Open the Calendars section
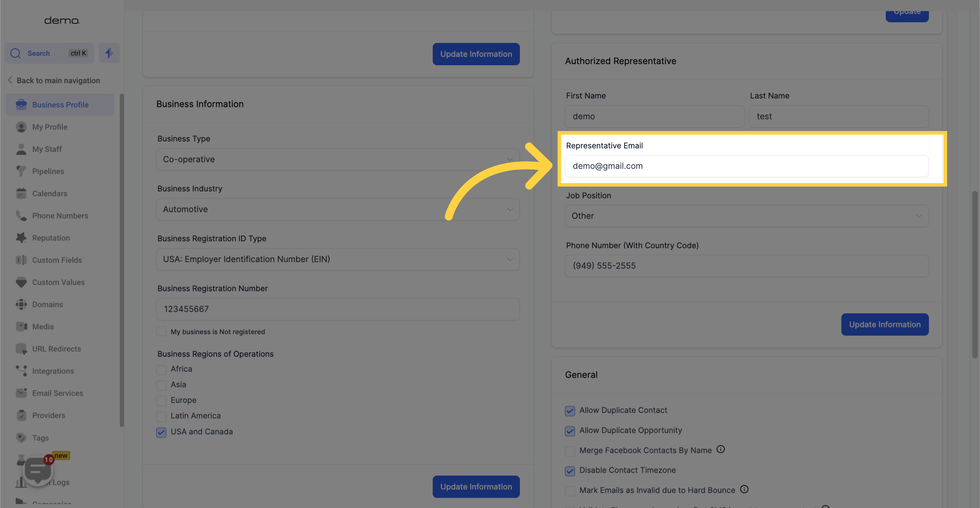The height and width of the screenshot is (508, 980). [50, 194]
